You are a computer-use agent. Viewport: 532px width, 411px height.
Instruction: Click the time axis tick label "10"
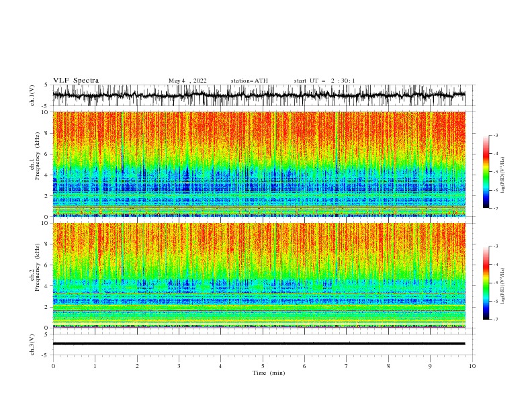tap(472, 366)
